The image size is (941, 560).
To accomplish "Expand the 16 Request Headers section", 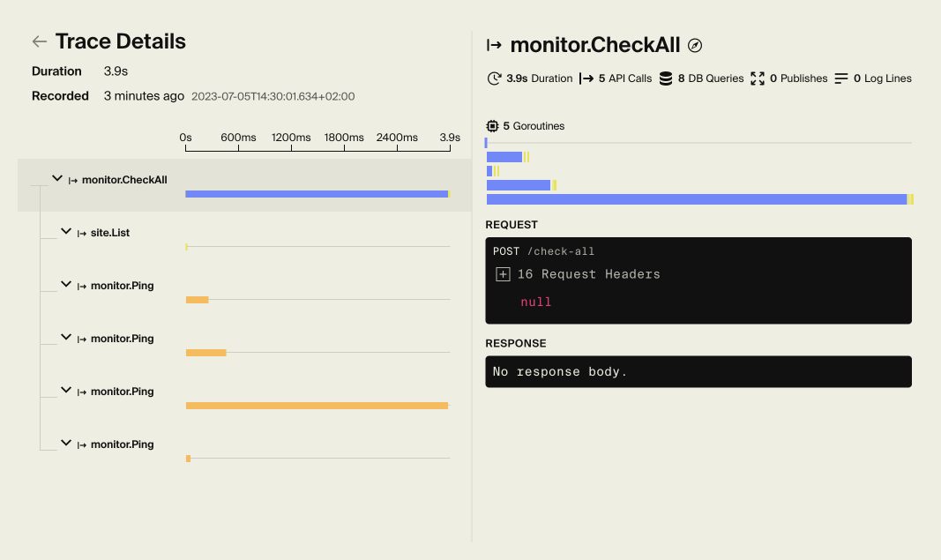I will [503, 273].
